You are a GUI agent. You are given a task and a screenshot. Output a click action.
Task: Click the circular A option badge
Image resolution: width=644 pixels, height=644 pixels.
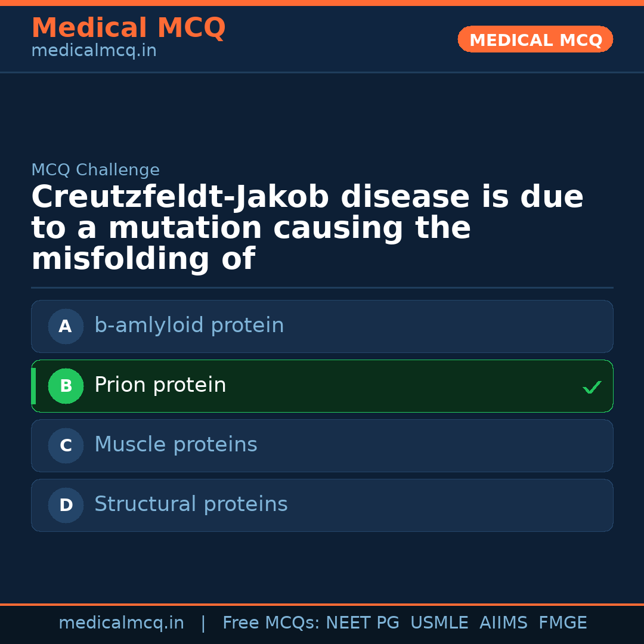66,326
